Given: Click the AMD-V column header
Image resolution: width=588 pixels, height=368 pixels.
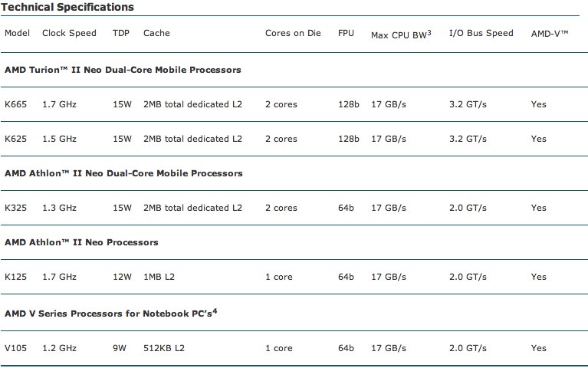Looking at the screenshot, I should click(550, 34).
